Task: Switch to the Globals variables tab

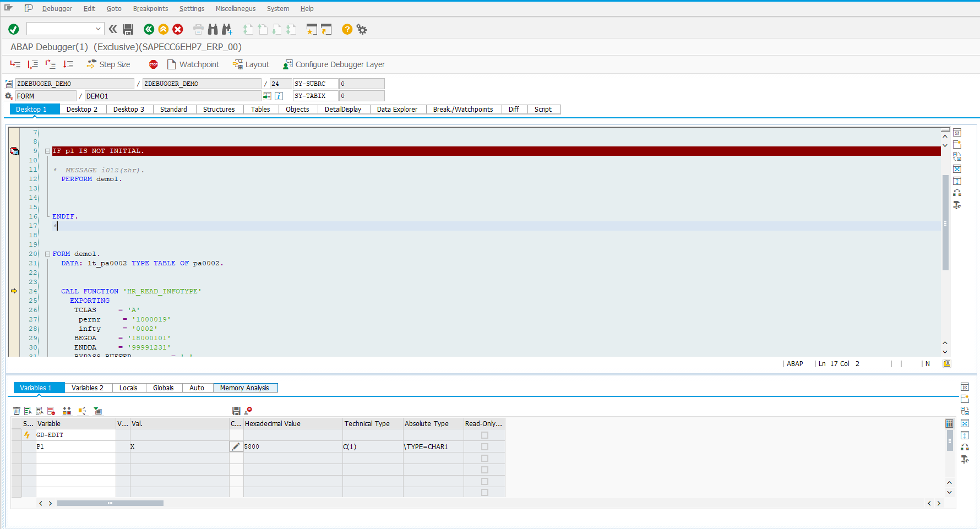Action: [x=163, y=388]
